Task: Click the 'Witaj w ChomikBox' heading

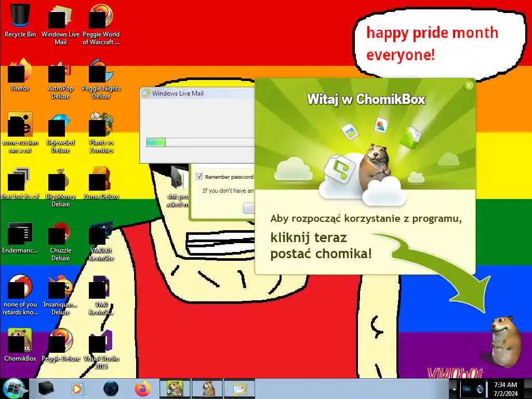Action: click(x=366, y=99)
